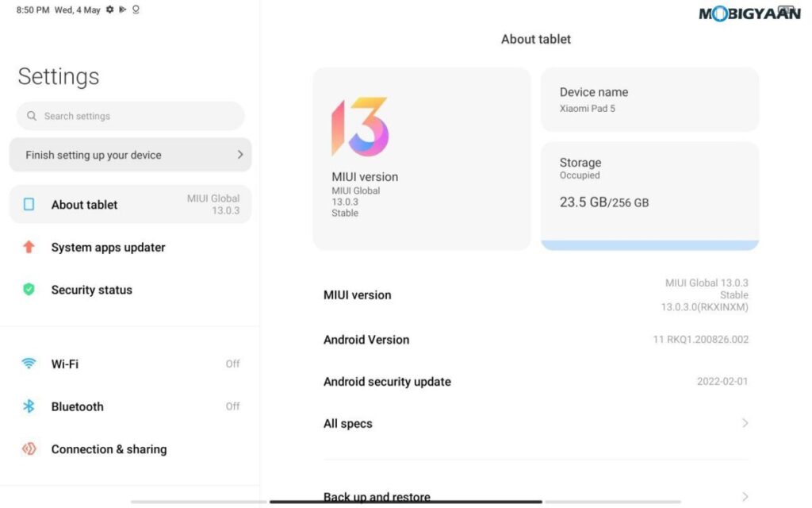Open the MIUI version row
The width and height of the screenshot is (812, 508).
(535, 295)
